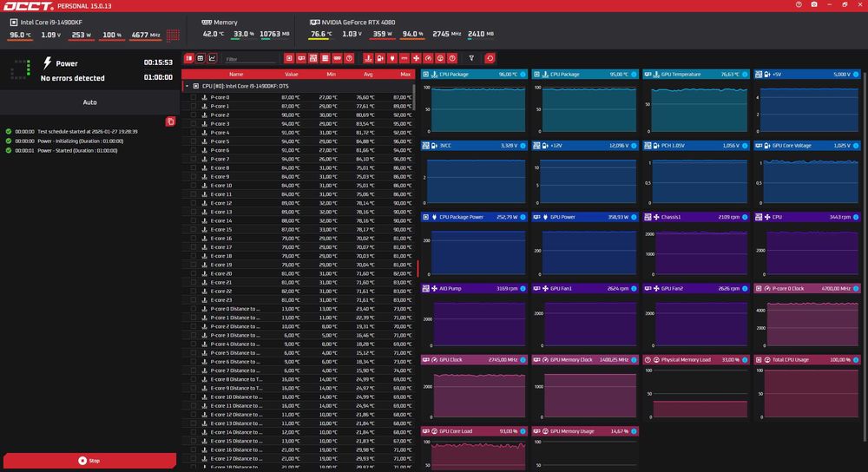Tick the E-core 15 checkbox

[194, 230]
